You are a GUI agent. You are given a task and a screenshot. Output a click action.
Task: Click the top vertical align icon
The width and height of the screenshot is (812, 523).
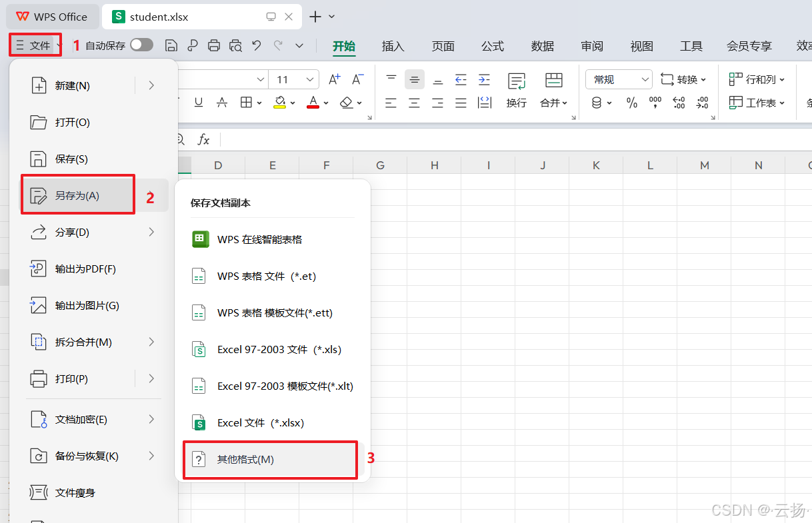click(391, 79)
